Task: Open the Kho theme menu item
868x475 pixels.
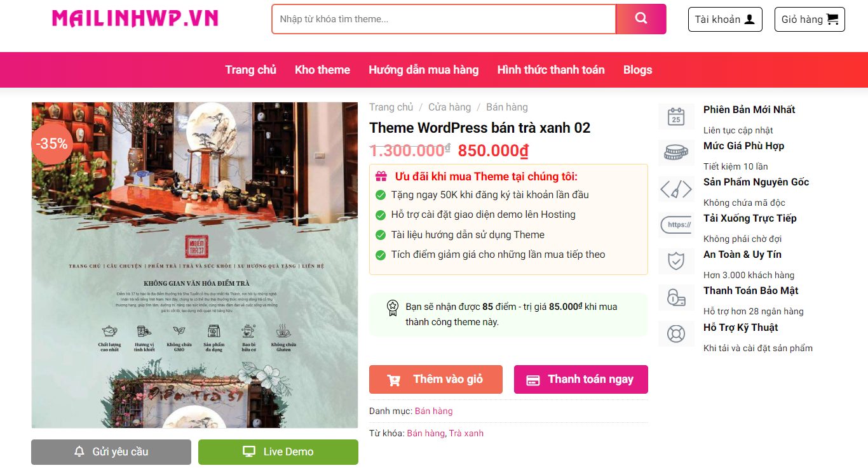Action: pyautogui.click(x=322, y=70)
